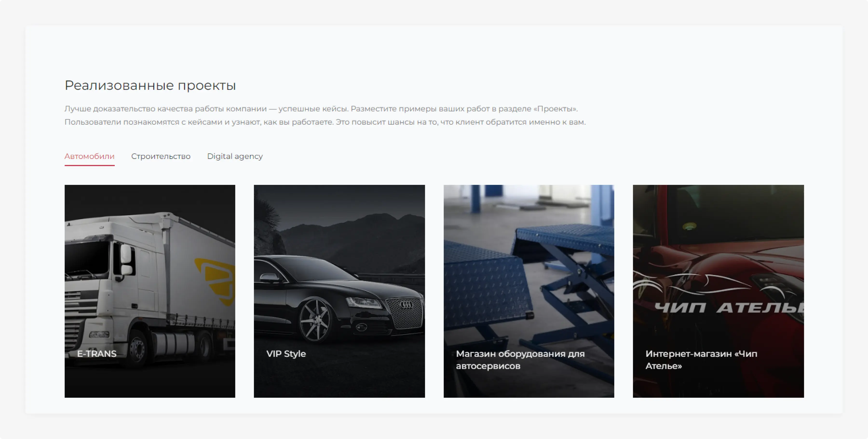Open the VIP Style project card

pos(339,291)
